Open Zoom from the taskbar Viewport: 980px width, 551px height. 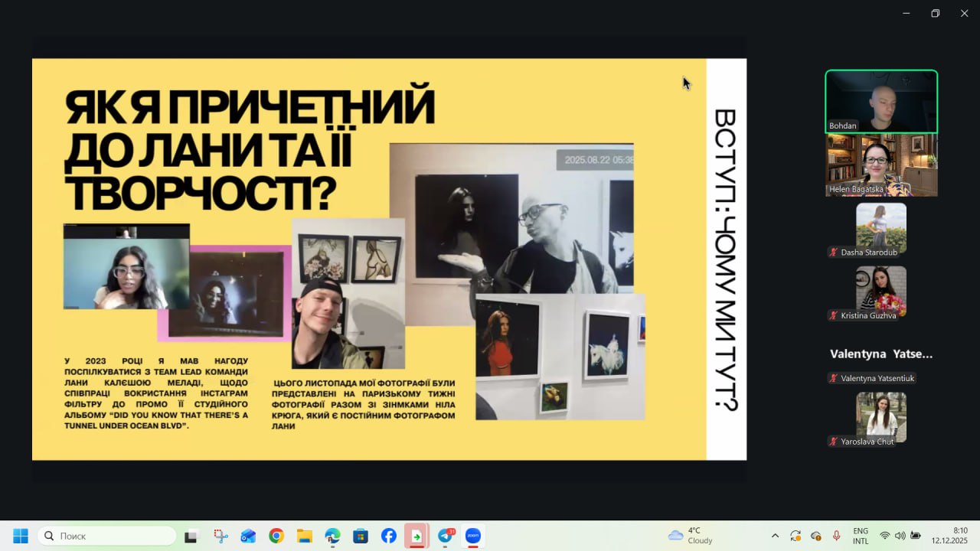(x=473, y=536)
